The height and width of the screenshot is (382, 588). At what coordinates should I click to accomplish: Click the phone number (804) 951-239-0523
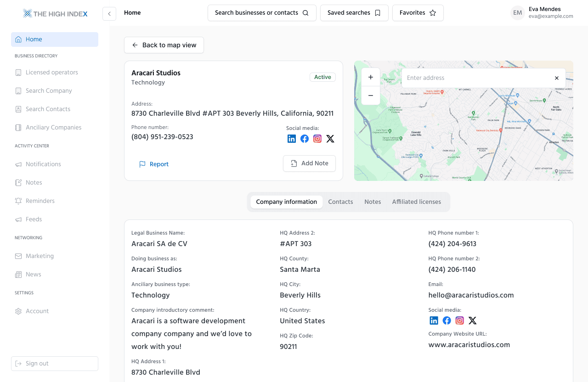pos(162,137)
